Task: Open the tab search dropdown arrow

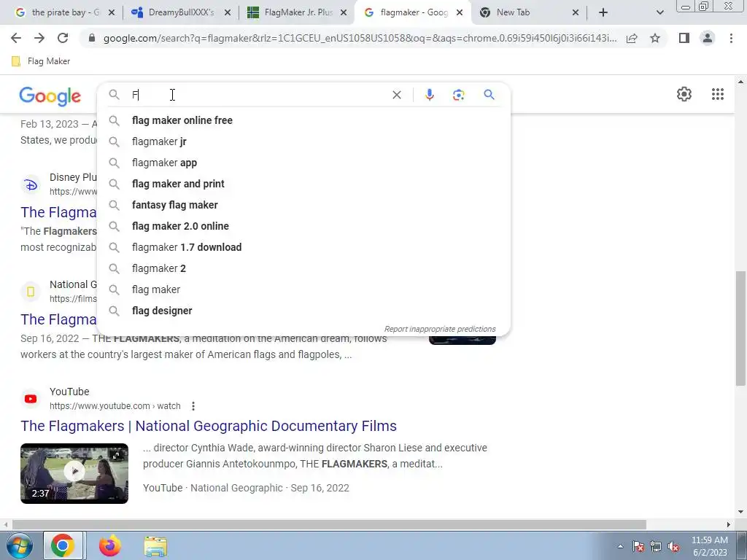Action: click(659, 12)
